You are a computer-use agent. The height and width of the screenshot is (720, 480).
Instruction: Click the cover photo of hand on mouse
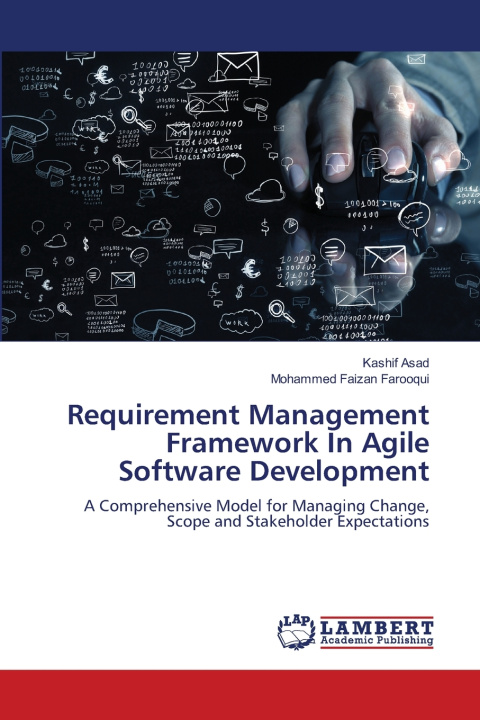coord(241,196)
